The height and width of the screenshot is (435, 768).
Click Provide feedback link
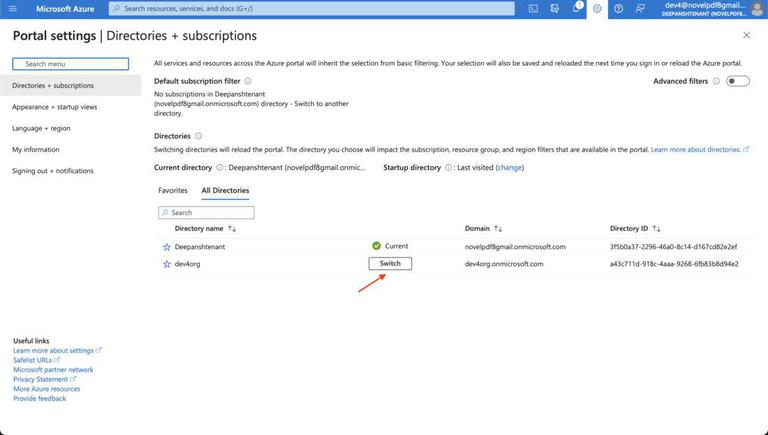tap(40, 399)
